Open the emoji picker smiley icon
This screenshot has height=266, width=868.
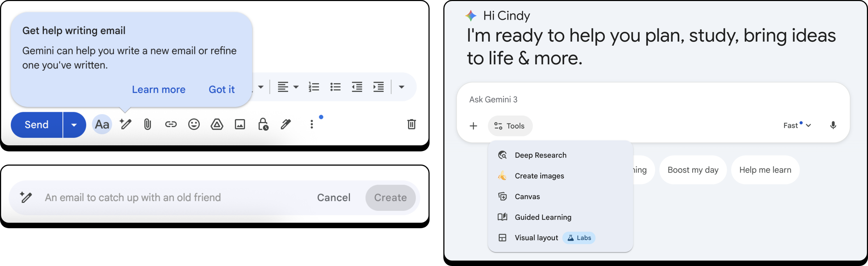click(x=194, y=124)
